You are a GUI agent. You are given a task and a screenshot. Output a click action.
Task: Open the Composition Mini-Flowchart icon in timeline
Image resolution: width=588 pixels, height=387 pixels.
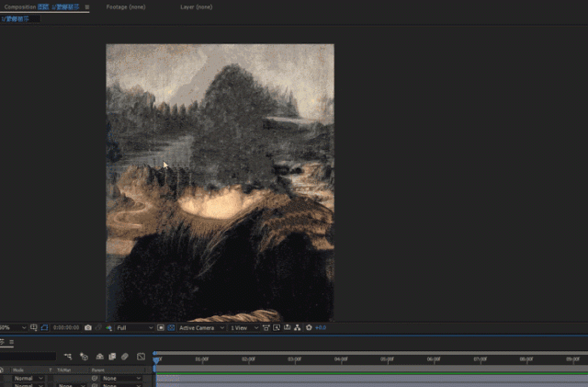click(x=68, y=357)
